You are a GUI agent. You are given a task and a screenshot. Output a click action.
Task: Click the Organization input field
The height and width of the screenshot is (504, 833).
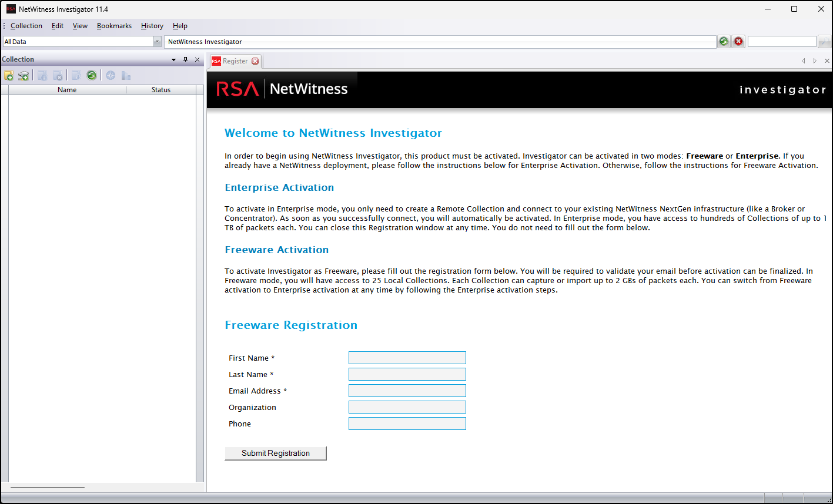coord(407,407)
